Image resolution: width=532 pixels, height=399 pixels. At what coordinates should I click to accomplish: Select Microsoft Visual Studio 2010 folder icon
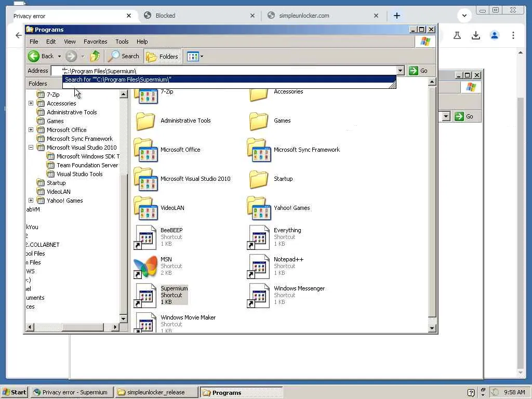click(x=145, y=179)
